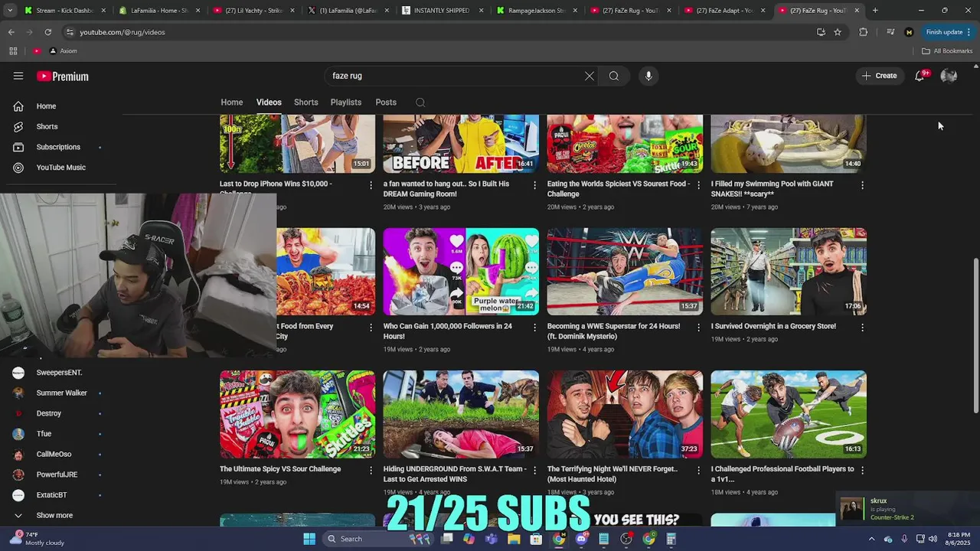Open notifications bell
This screenshot has width=980, height=551.
pyautogui.click(x=920, y=76)
